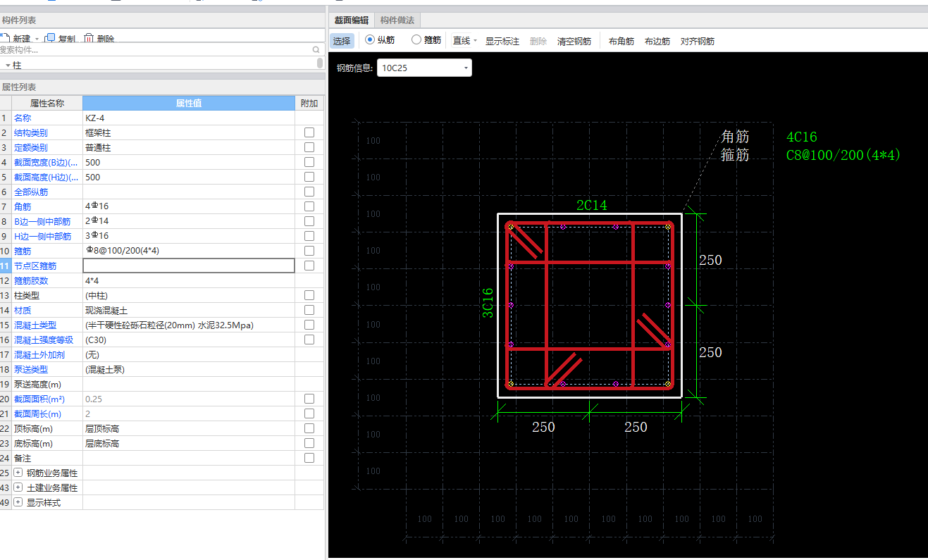
Task: Click the empty 节点区箍筋 value field
Action: [189, 266]
